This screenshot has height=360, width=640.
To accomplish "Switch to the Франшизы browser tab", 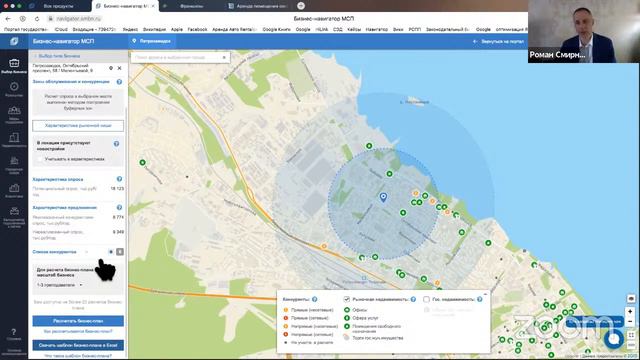I will [192, 6].
